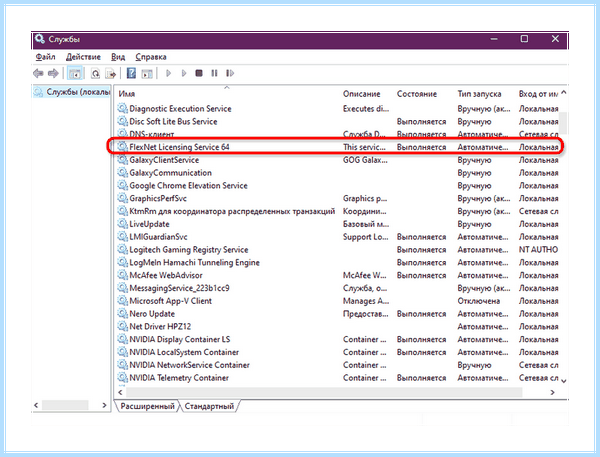Toggle the action pane toolbar icon
Viewport: 600px width, 457px height.
147,73
